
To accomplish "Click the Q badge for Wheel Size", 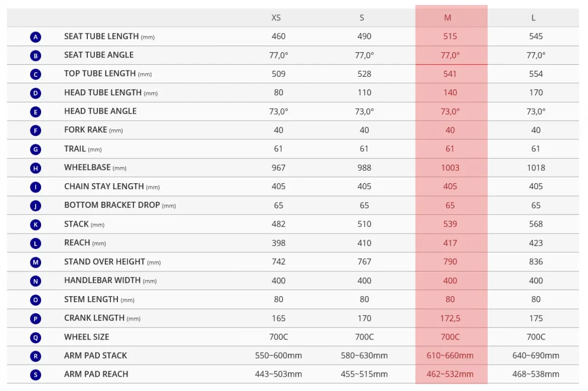I will pyautogui.click(x=36, y=337).
